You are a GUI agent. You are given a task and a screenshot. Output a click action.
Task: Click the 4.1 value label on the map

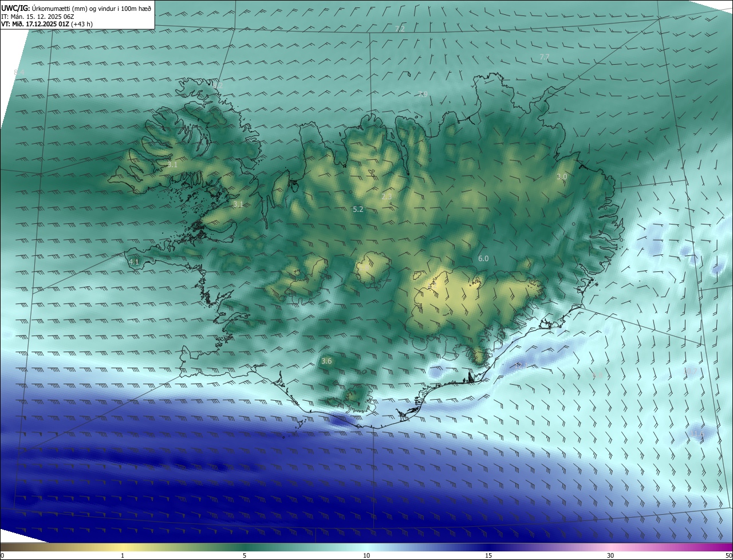click(134, 262)
